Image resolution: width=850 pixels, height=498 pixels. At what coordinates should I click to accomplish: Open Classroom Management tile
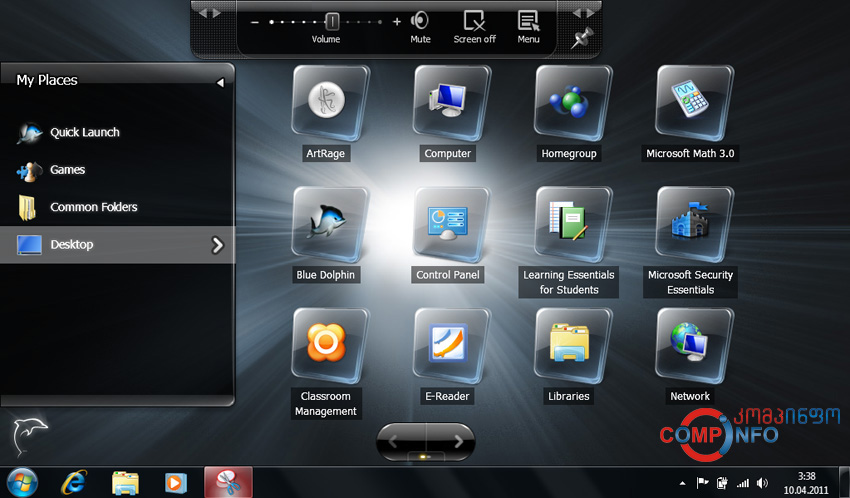pyautogui.click(x=330, y=345)
